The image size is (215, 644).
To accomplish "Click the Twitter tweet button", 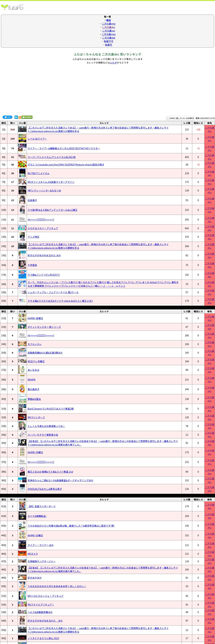I will click(x=7, y=117).
